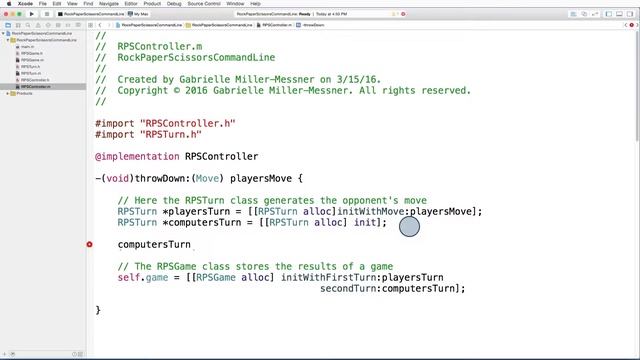The image size is (640, 360).
Task: Open the Test navigator tab
Action: point(48,25)
